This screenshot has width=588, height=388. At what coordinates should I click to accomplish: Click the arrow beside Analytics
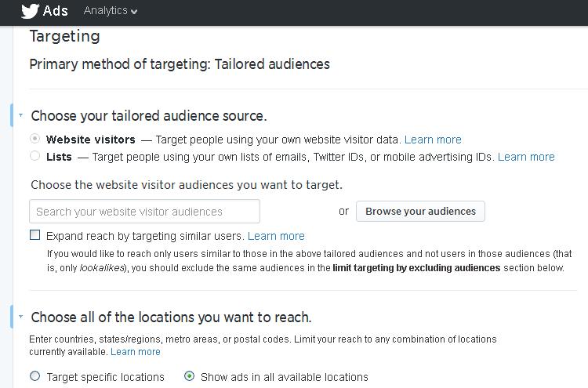tap(134, 12)
